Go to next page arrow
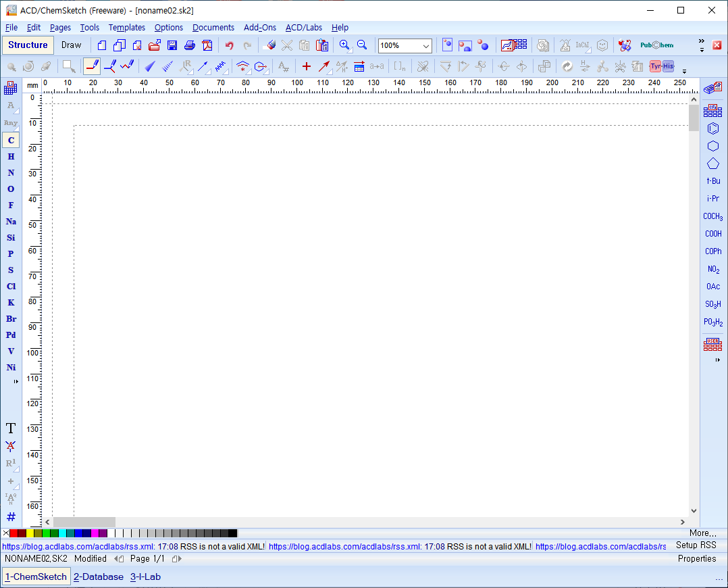The image size is (728, 588). (x=177, y=559)
